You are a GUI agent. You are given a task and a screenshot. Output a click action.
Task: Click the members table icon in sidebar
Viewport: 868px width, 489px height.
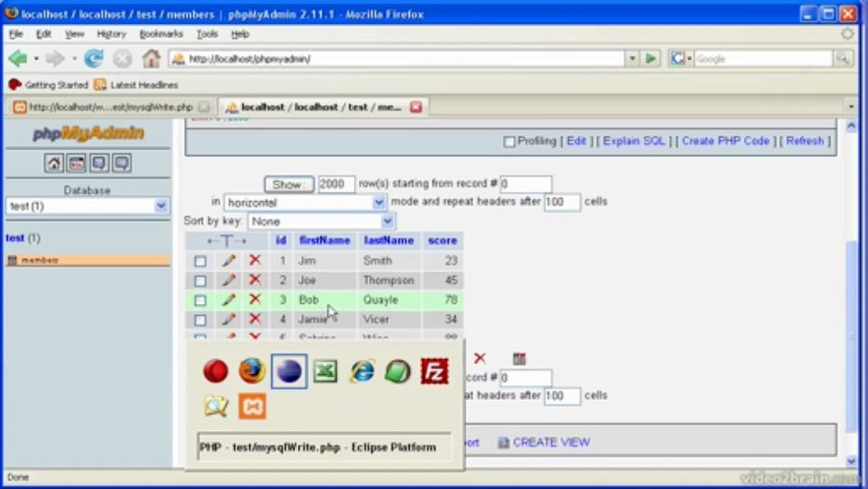coord(12,260)
